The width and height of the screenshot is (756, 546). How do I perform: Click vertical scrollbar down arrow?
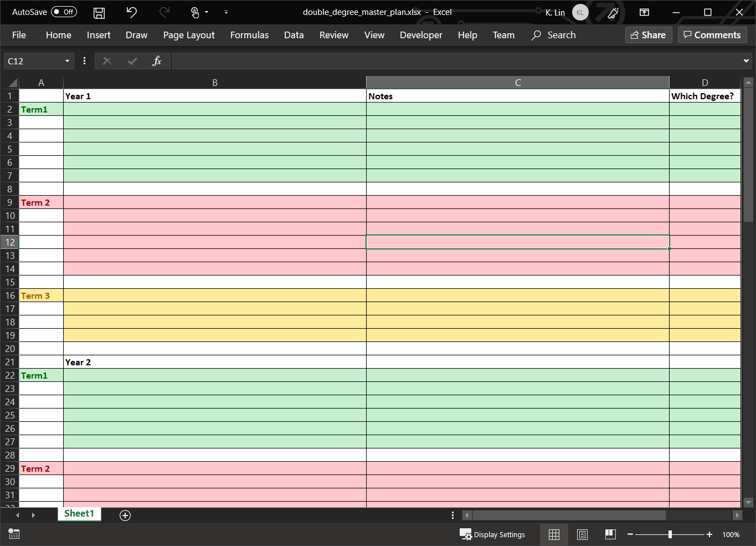tap(748, 503)
